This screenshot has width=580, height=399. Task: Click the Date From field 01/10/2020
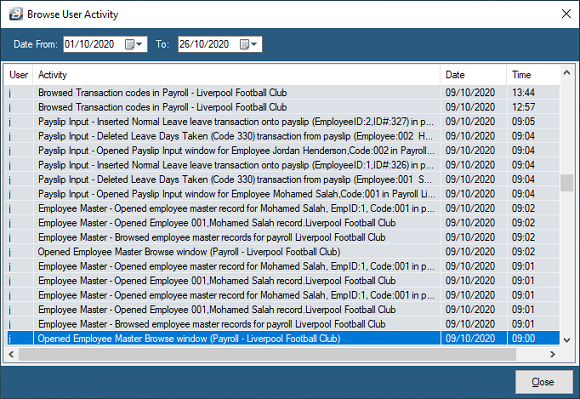point(105,44)
